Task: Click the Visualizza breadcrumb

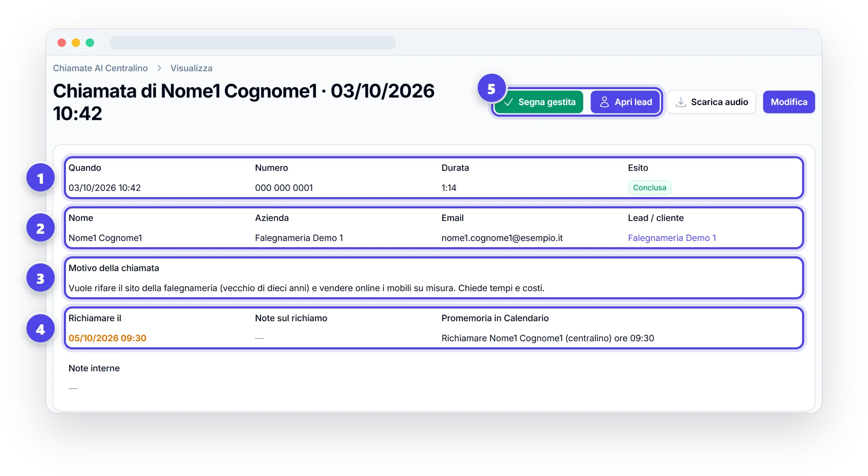Action: pos(191,68)
